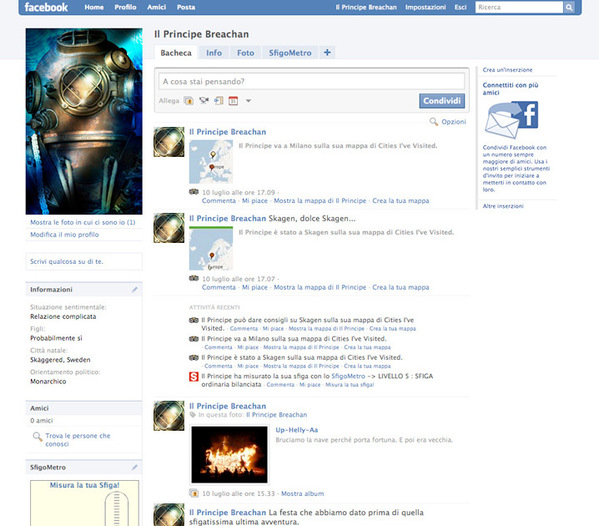Click 'Misura la tua sfiga!' activity link
Viewport: 599px width, 526px height.
(350, 385)
